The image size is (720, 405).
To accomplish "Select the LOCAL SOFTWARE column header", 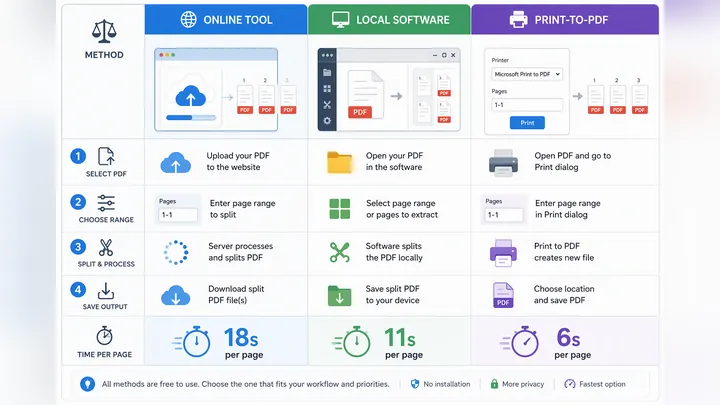I will (x=389, y=19).
